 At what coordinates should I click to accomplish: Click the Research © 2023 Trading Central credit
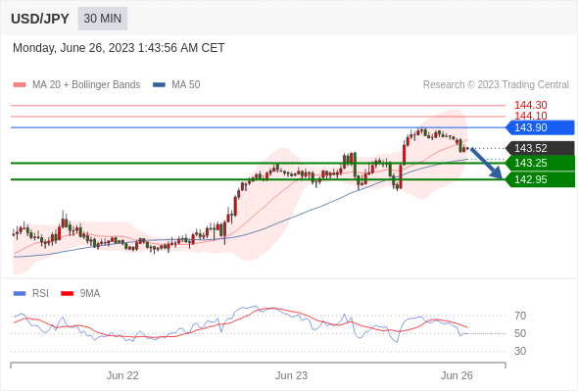coord(496,85)
